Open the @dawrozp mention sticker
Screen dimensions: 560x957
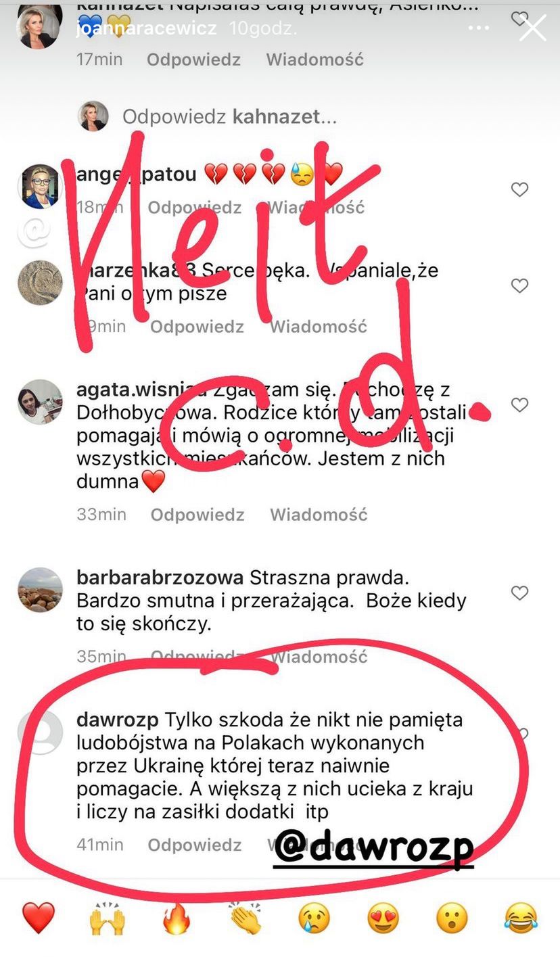373,843
